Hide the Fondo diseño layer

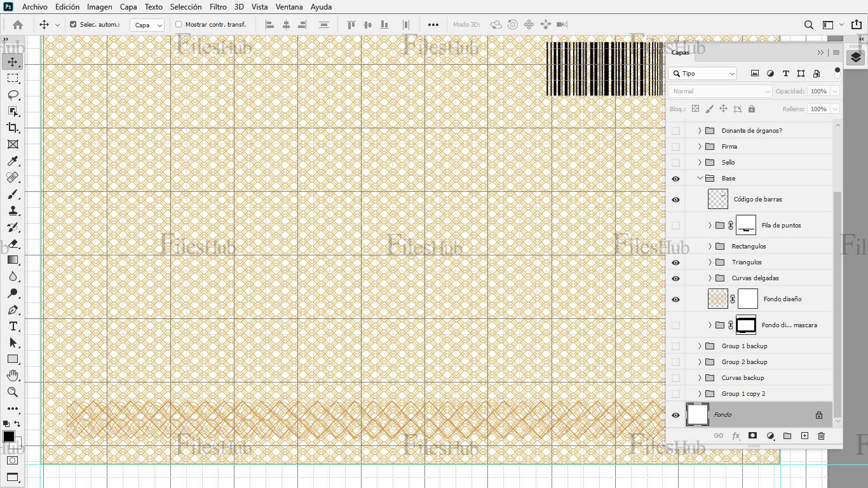pos(675,299)
